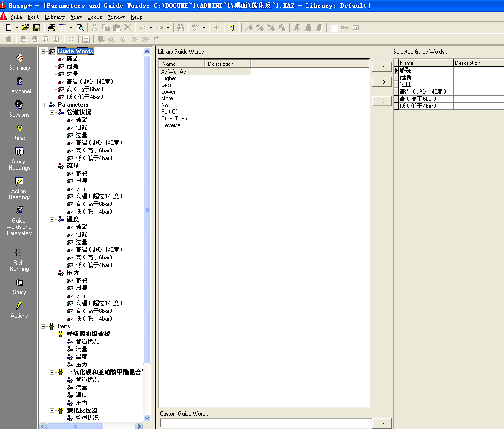Click the Delete X toolbar icon

128,28
